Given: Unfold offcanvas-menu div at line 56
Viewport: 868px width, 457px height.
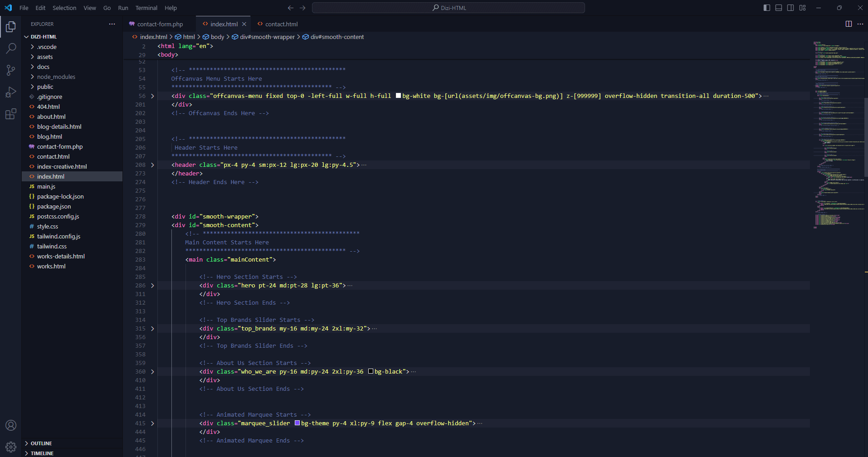Looking at the screenshot, I should tap(152, 96).
